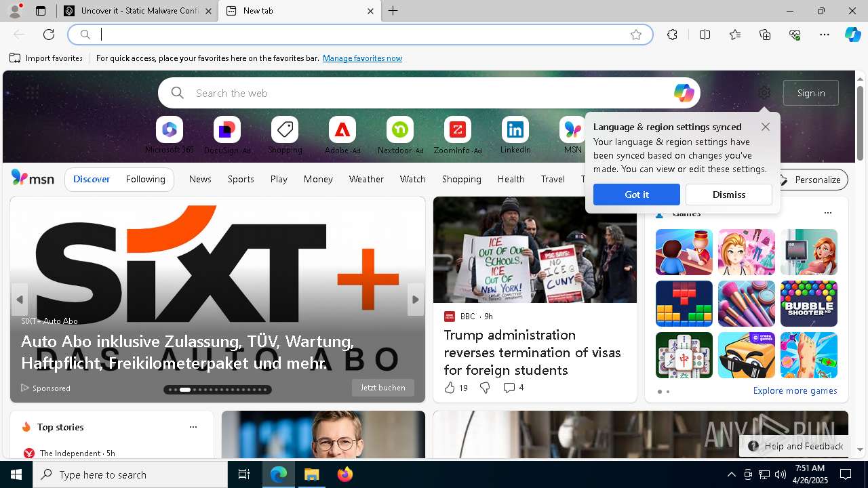Click Got it in sync popup

click(636, 195)
